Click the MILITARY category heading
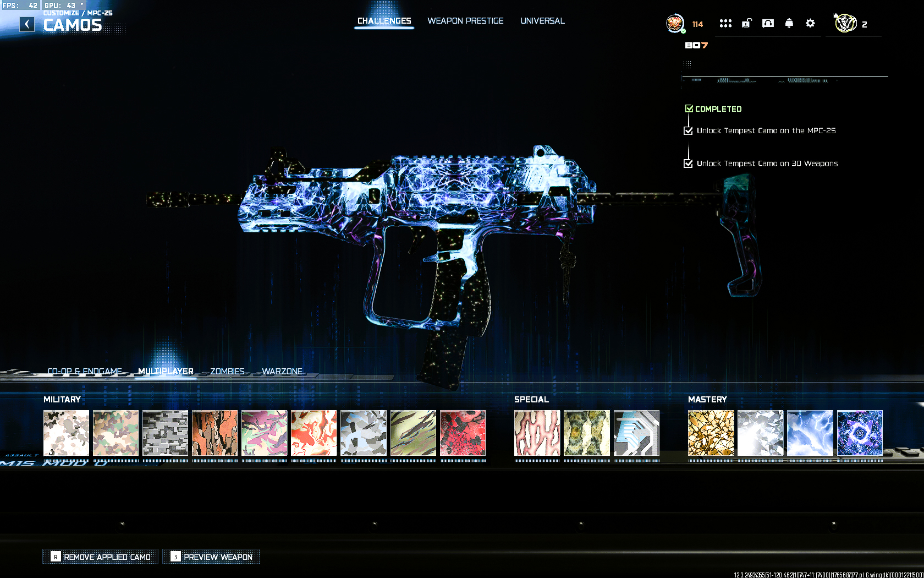The image size is (924, 578). [x=62, y=400]
